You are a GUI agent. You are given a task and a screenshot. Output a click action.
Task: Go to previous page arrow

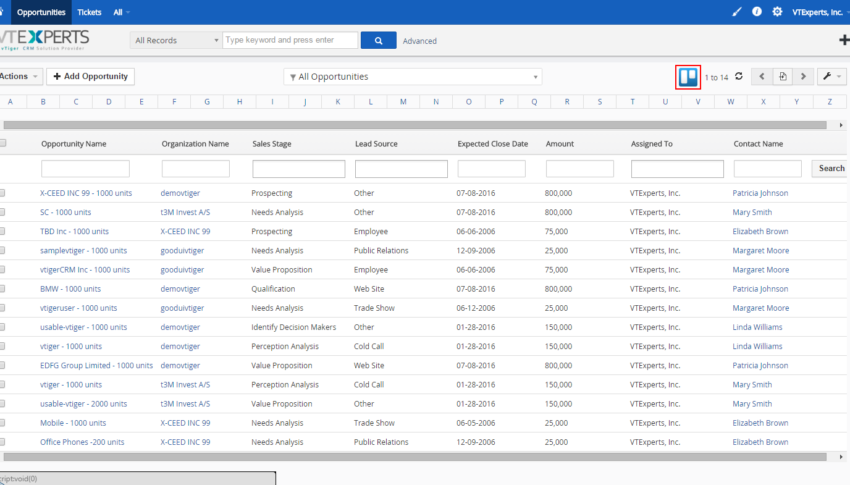[x=762, y=76]
